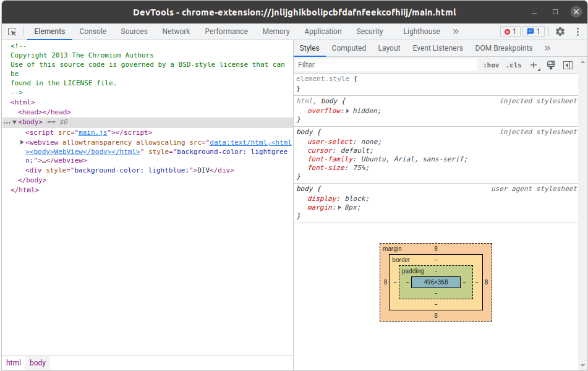Select the Computed sidebar tab
Viewport: 588px width, 371px height.
[x=349, y=48]
